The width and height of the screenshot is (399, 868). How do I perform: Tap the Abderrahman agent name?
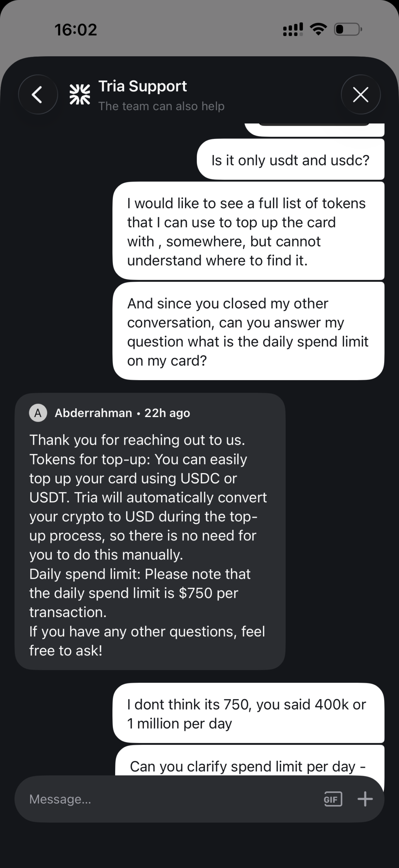pyautogui.click(x=93, y=413)
